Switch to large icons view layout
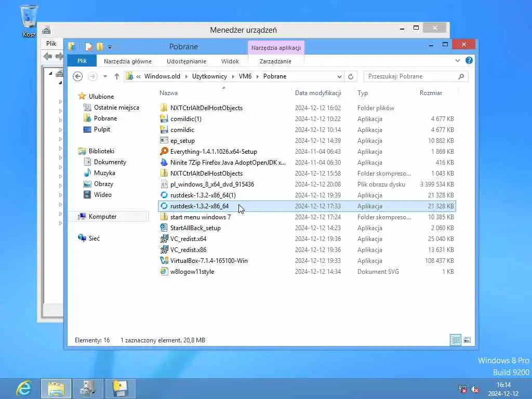532x399 pixels. tap(467, 340)
